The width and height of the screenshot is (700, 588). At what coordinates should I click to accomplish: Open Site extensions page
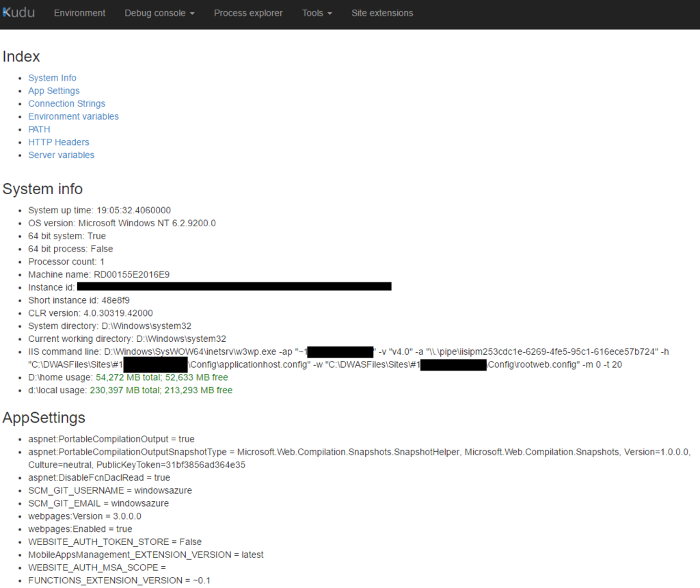(382, 13)
